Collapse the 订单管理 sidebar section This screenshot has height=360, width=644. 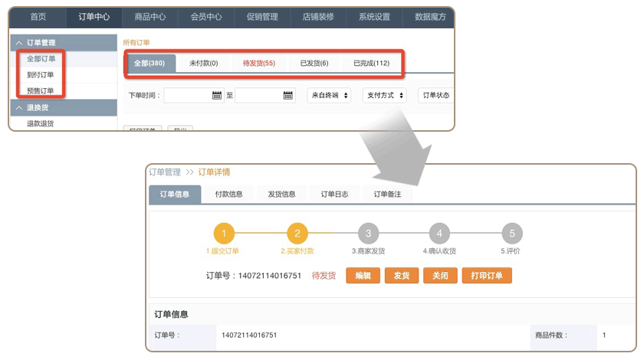click(18, 43)
